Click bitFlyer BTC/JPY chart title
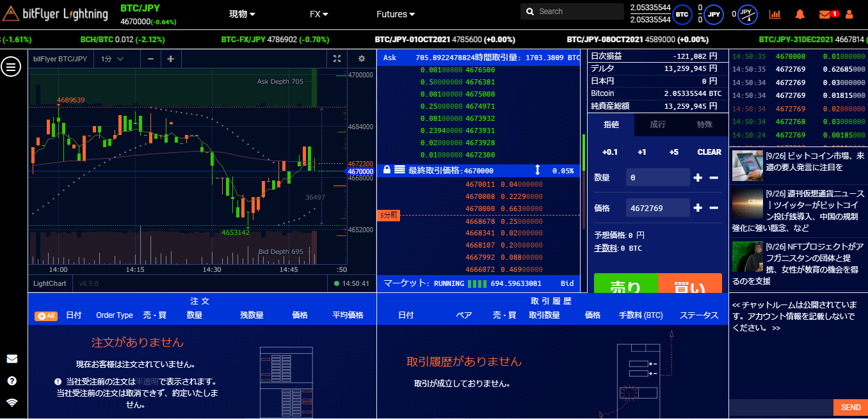The image size is (868, 419). click(60, 59)
